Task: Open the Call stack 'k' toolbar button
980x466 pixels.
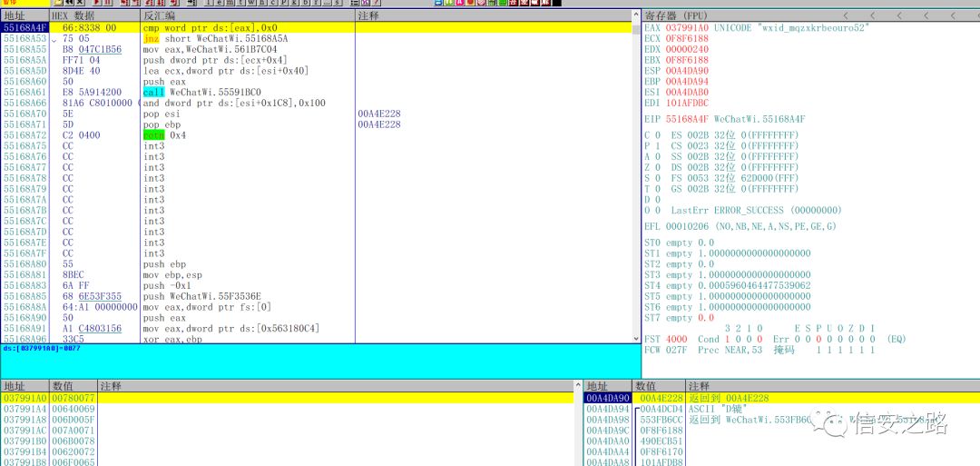Action: 295,3
